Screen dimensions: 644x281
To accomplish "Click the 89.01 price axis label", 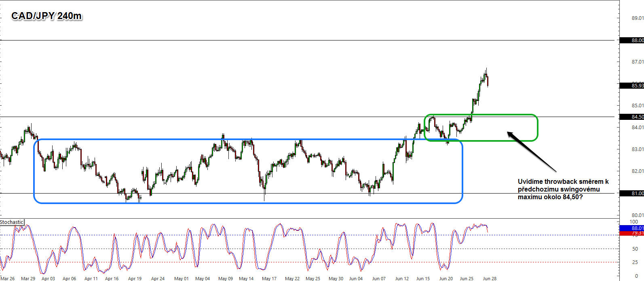I will (638, 18).
